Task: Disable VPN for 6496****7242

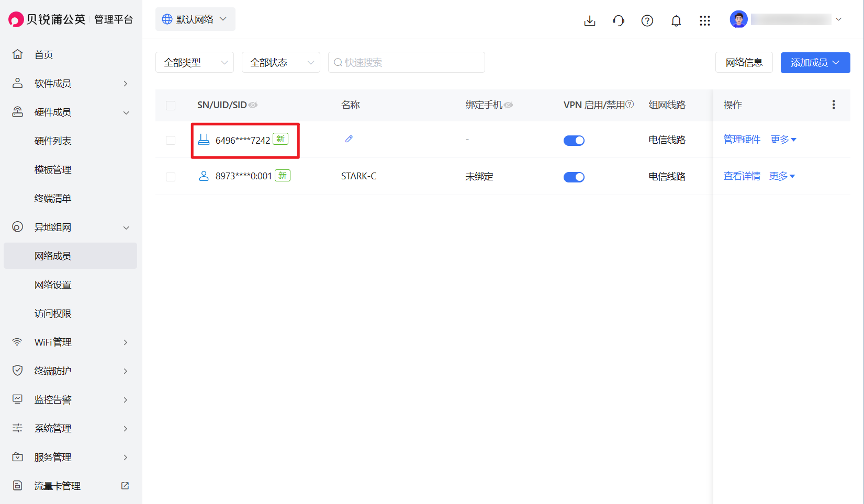Action: (574, 140)
